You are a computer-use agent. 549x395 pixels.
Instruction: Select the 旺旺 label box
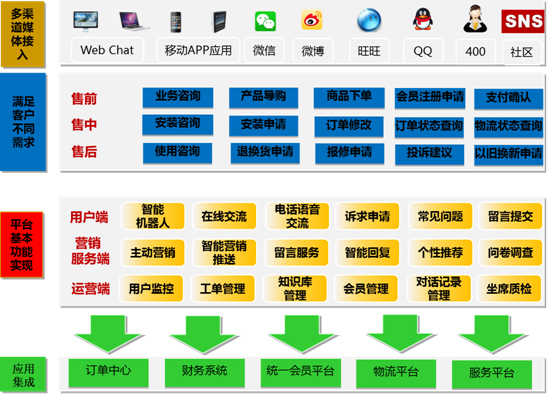click(369, 51)
